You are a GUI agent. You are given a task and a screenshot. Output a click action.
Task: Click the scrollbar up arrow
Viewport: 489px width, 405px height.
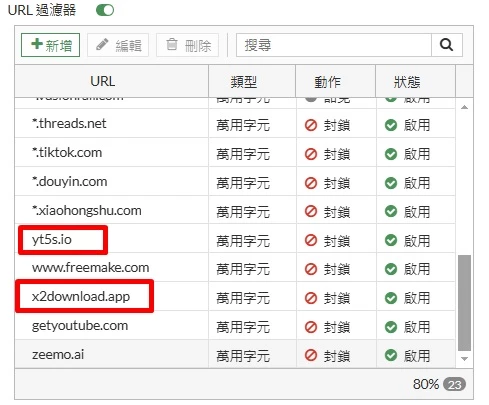click(x=464, y=107)
